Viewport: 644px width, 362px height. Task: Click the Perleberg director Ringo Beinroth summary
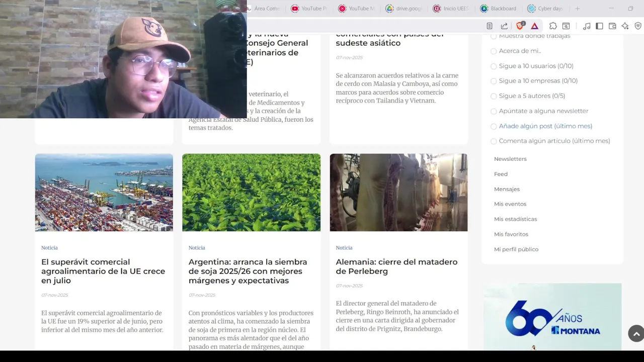397,316
